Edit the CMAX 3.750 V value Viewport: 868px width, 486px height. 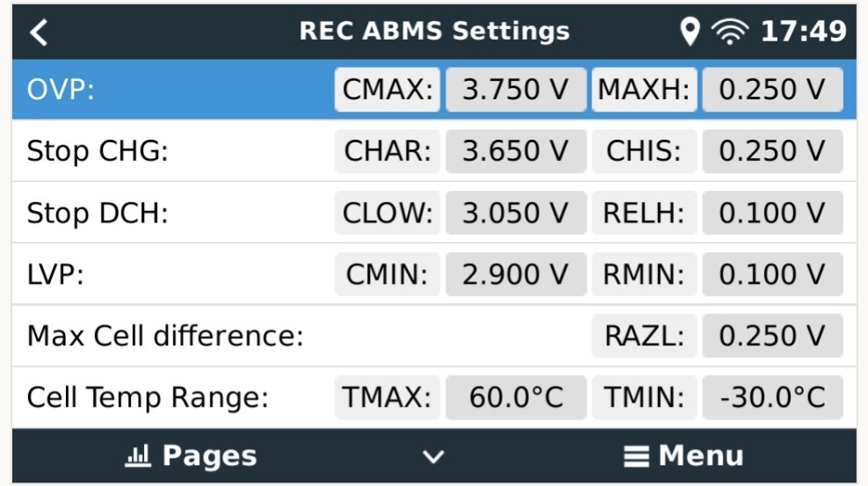tap(516, 90)
